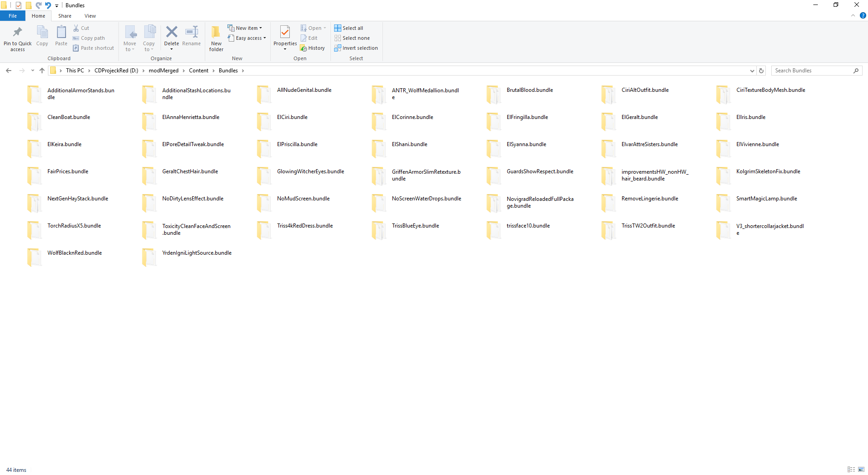
Task: Open Help via question mark icon
Action: coord(863,15)
